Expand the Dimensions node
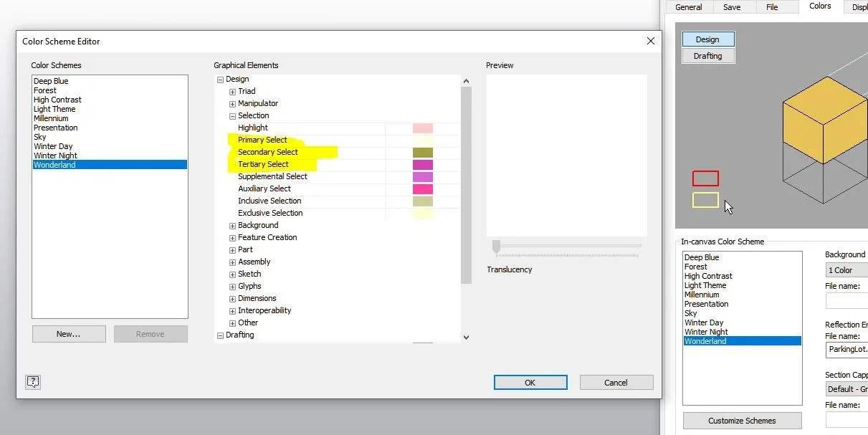The width and height of the screenshot is (868, 435). click(x=232, y=299)
